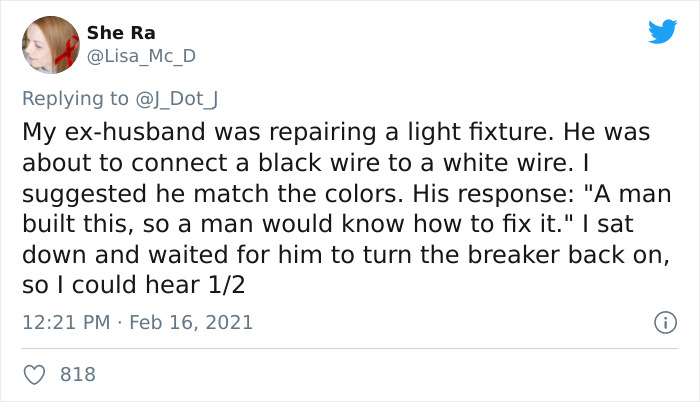Click the Twitter bird logo
Screen dimensions: 700x402
662,31
